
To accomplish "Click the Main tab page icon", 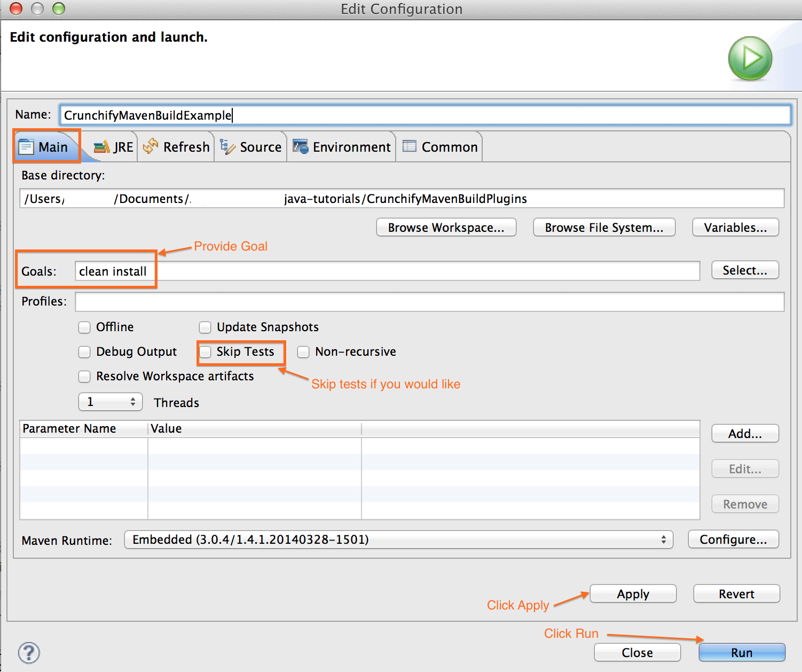I will click(26, 147).
